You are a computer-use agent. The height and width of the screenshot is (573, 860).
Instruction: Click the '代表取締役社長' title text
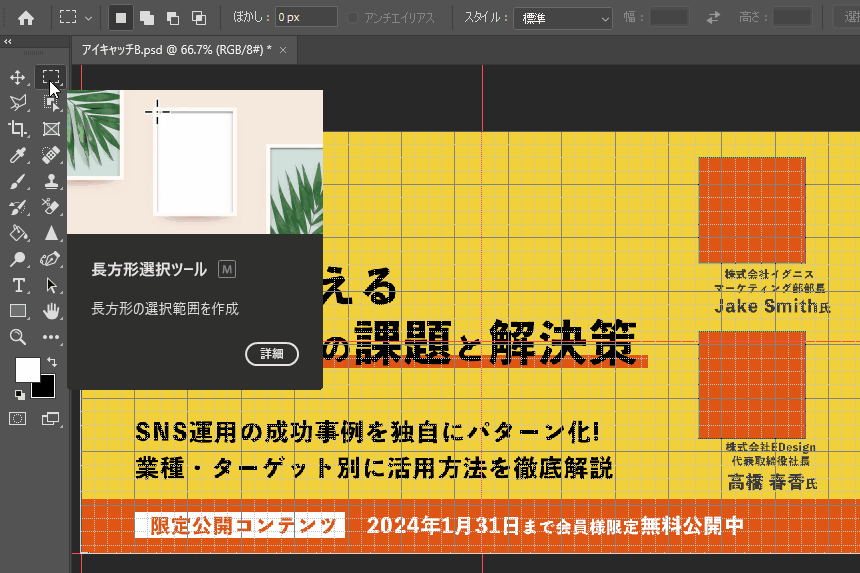(x=771, y=461)
